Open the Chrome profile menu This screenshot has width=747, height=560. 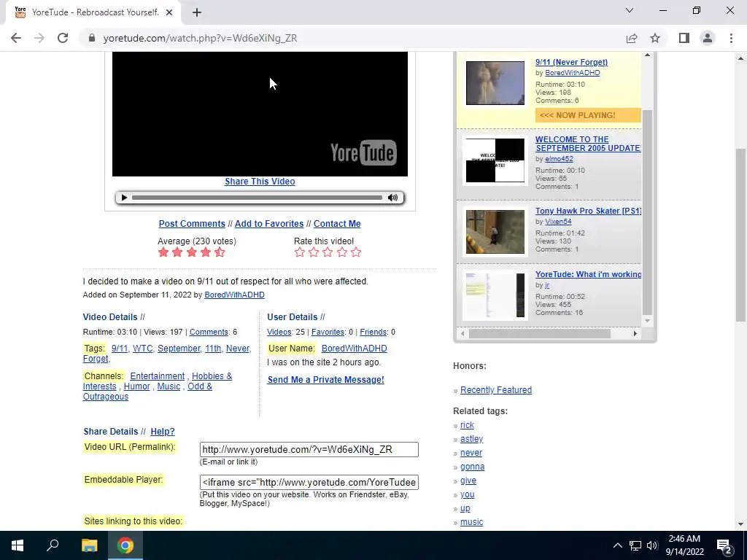[x=708, y=38]
